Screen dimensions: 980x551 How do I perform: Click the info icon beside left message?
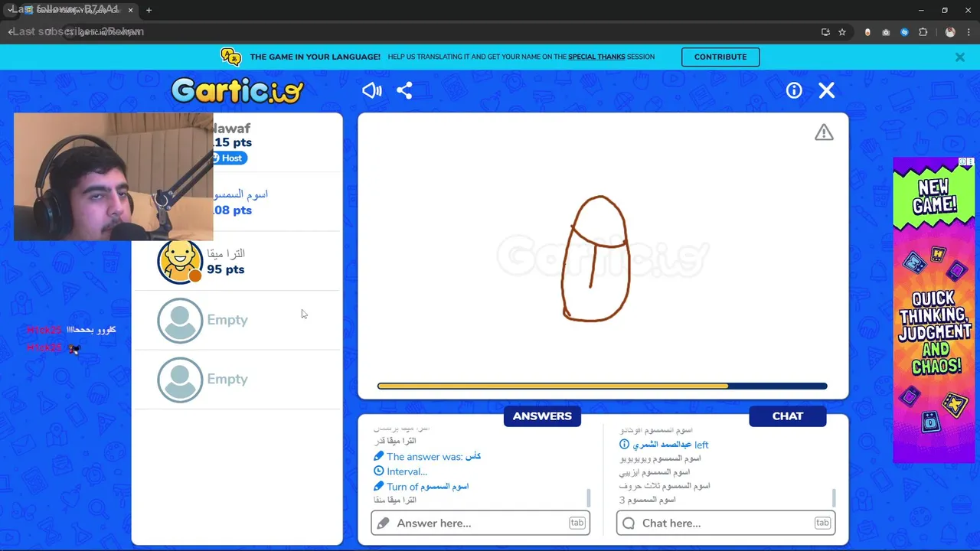click(624, 444)
